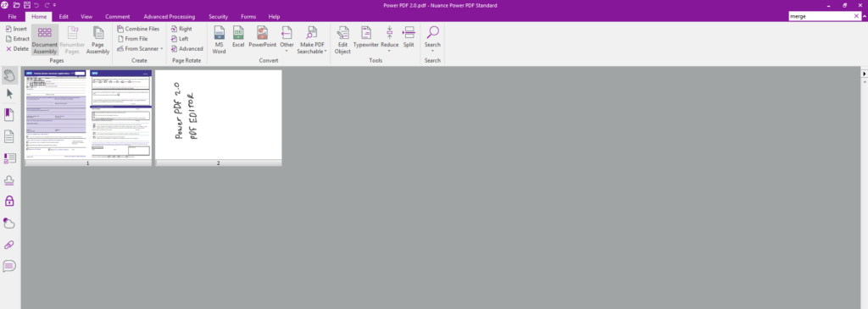The height and width of the screenshot is (309, 868).
Task: Open From Scanner dropdown arrow
Action: [x=162, y=48]
